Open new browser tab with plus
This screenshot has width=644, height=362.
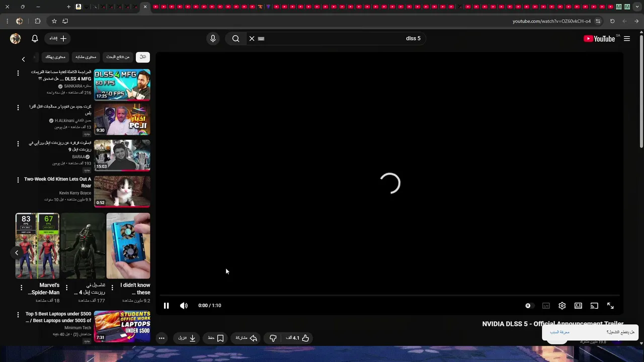click(68, 7)
